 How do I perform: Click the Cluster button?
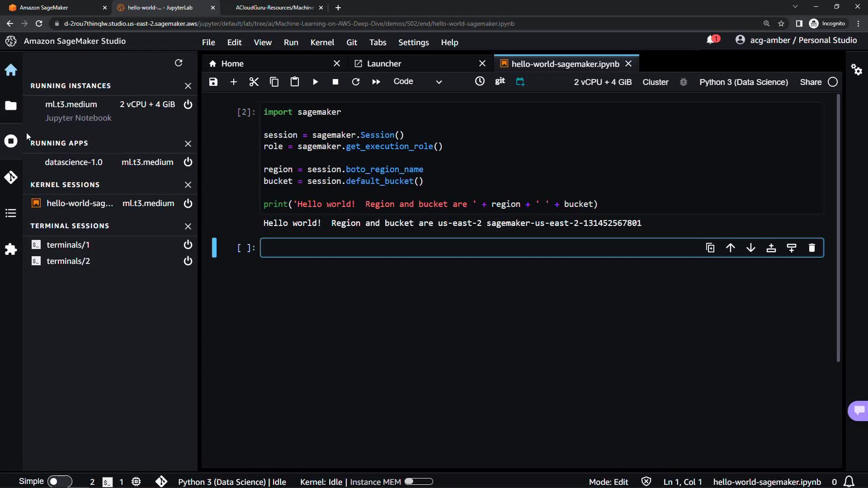[655, 82]
